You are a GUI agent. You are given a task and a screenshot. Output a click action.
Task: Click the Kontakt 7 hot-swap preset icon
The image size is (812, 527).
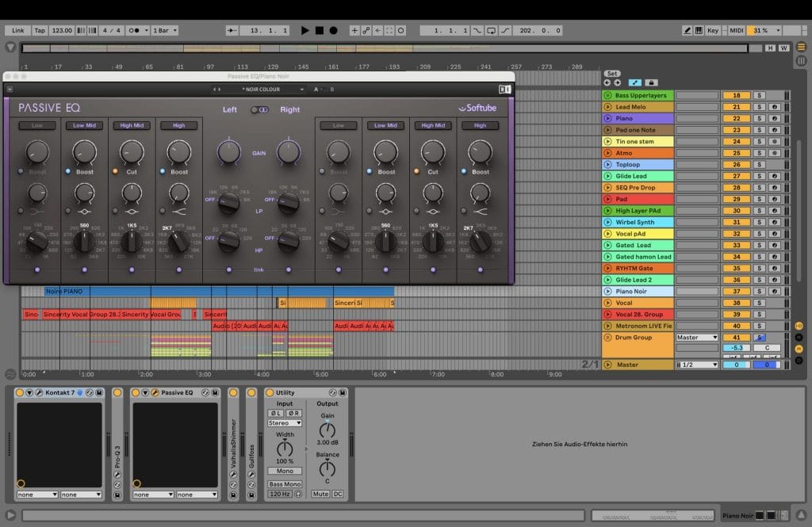coord(90,392)
